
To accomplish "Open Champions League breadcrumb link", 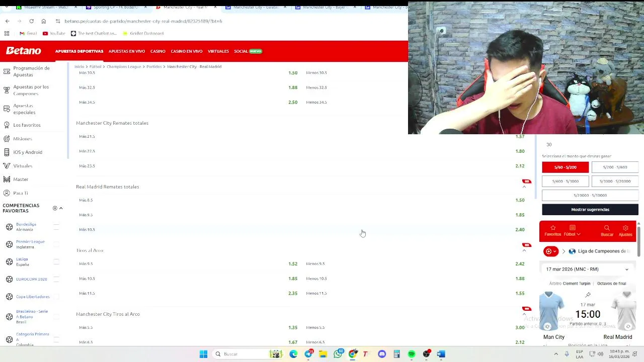I will (124, 66).
